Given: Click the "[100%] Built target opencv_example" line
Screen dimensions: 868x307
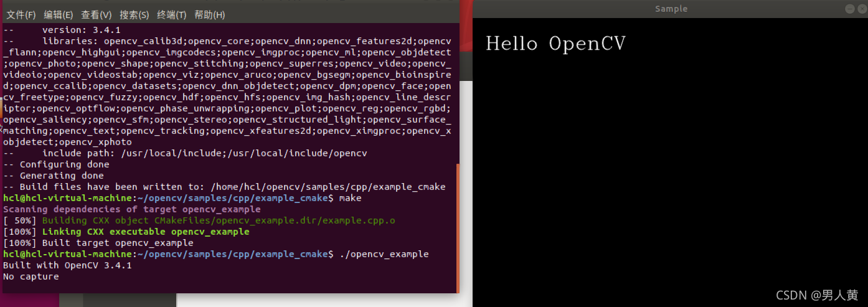Looking at the screenshot, I should [98, 243].
